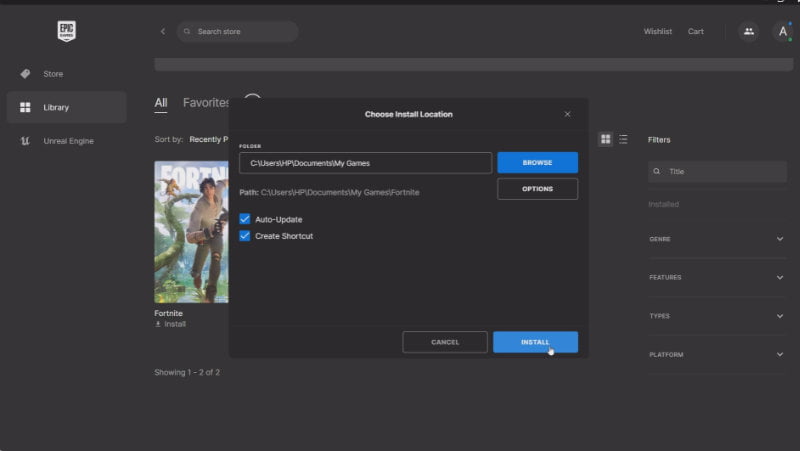
Task: Switch to grid view
Action: coord(606,139)
